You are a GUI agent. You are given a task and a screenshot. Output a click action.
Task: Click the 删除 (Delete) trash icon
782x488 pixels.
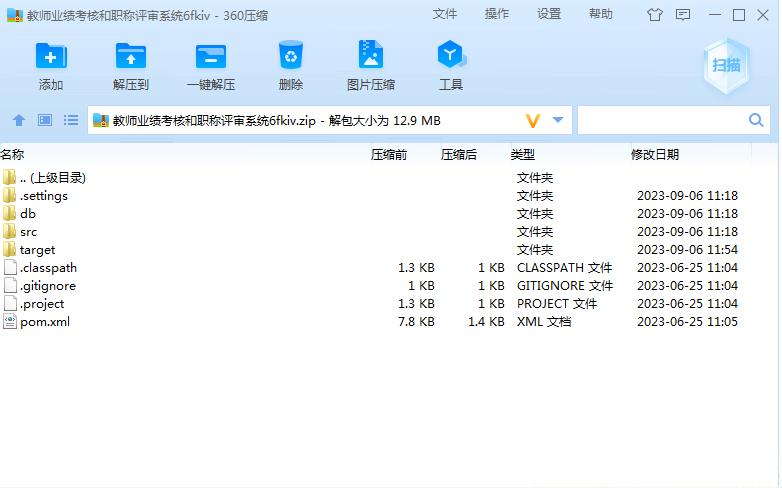[x=291, y=55]
